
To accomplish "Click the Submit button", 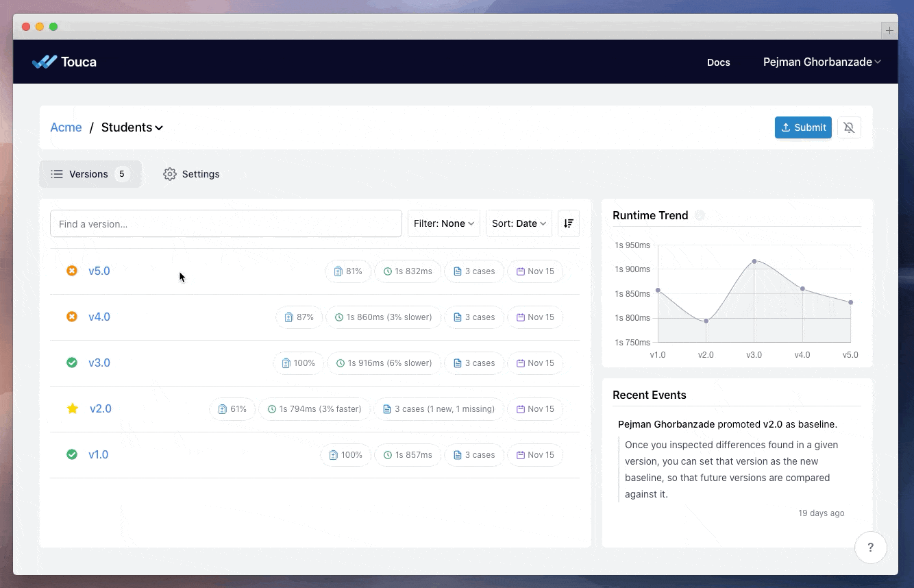I will pos(803,127).
